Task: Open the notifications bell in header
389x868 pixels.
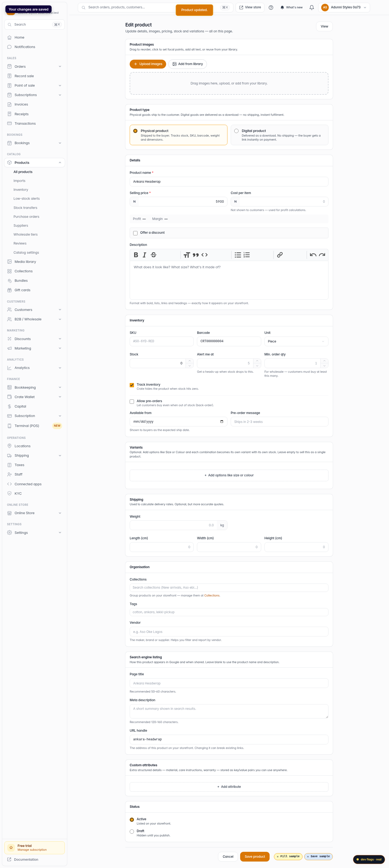Action: (x=312, y=7)
